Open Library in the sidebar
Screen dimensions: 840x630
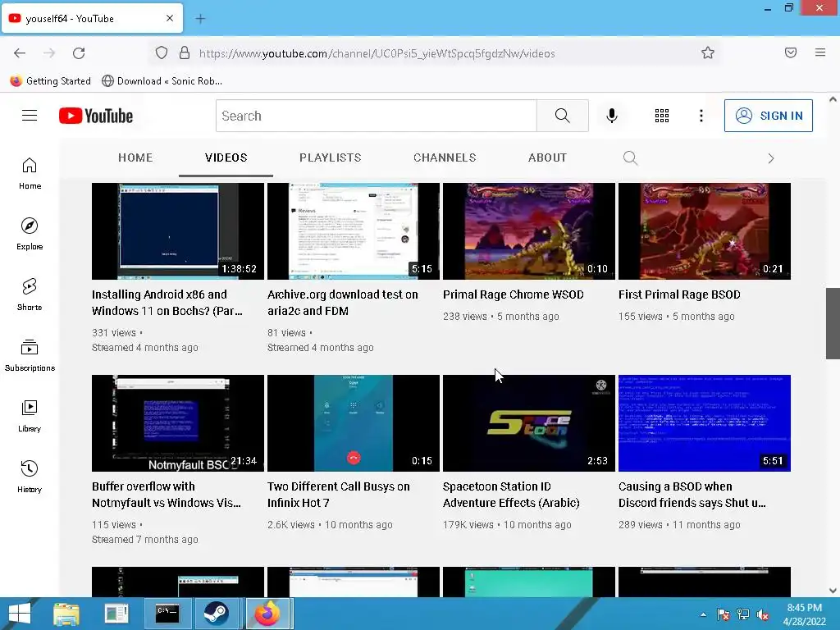tap(30, 416)
